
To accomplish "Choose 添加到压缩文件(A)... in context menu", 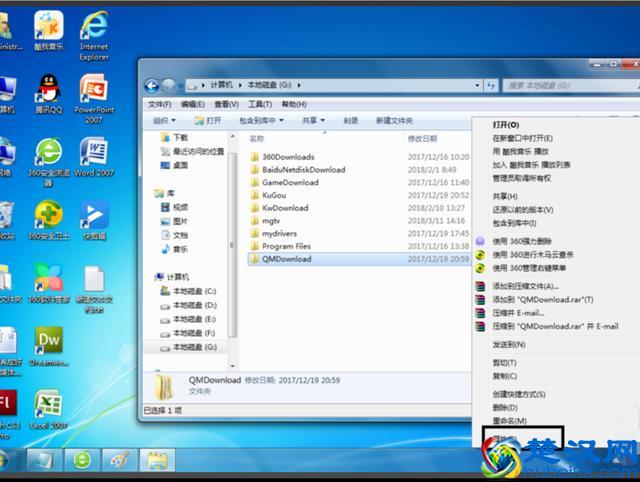I will tap(526, 286).
